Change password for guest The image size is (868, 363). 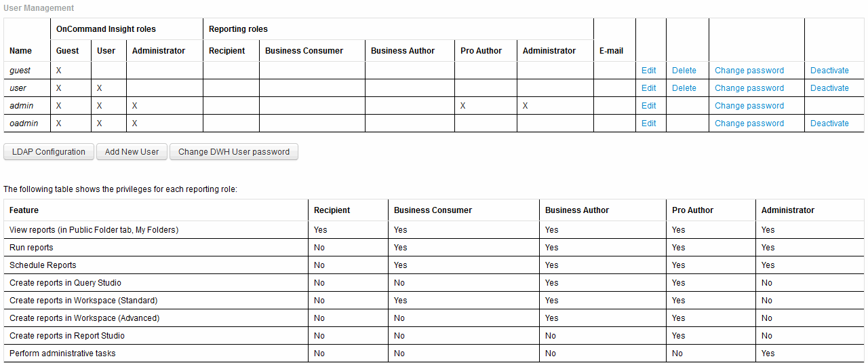[749, 71]
